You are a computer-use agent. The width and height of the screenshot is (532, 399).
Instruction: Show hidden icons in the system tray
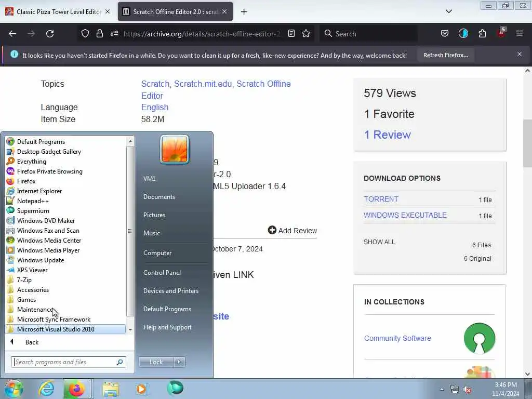pyautogui.click(x=442, y=390)
